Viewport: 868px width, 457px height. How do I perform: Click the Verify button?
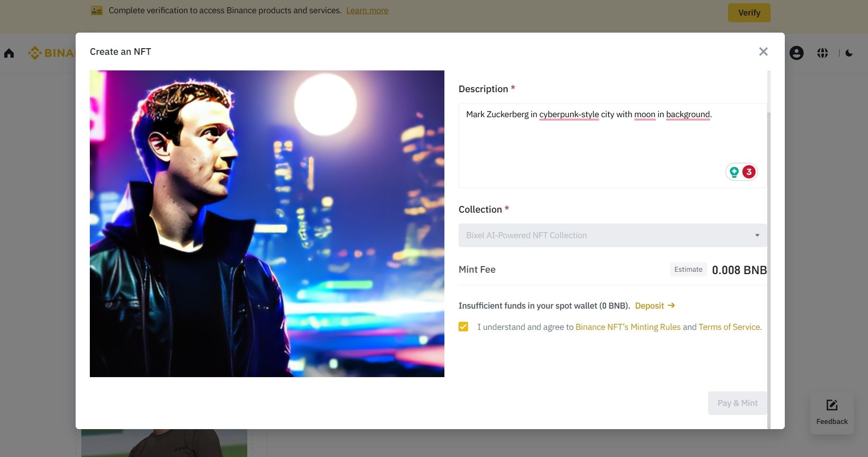coord(749,12)
